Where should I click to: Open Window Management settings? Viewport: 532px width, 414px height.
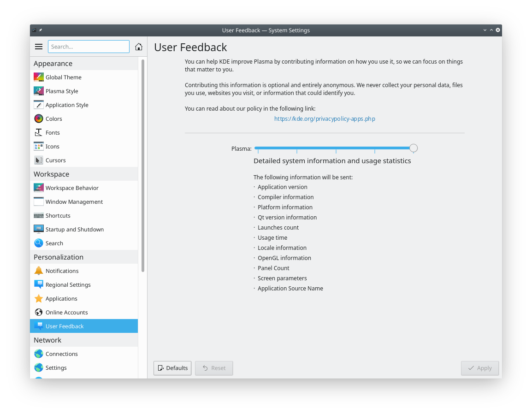pos(84,201)
